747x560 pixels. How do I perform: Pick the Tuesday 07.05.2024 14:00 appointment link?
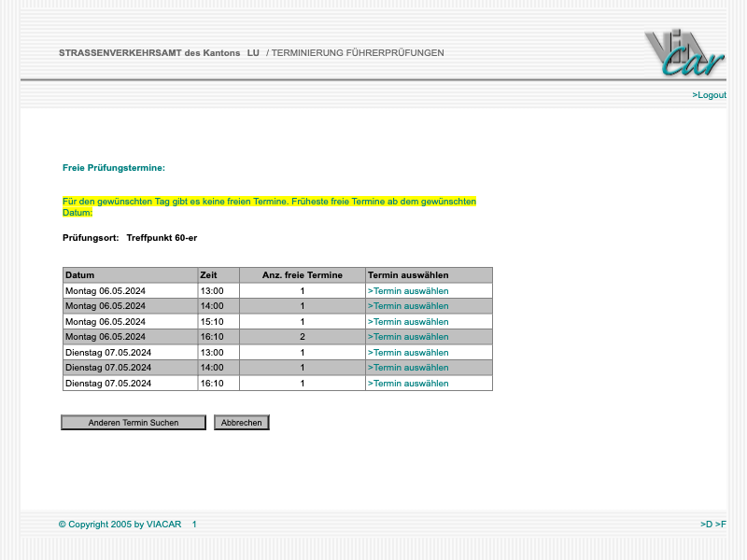click(407, 368)
